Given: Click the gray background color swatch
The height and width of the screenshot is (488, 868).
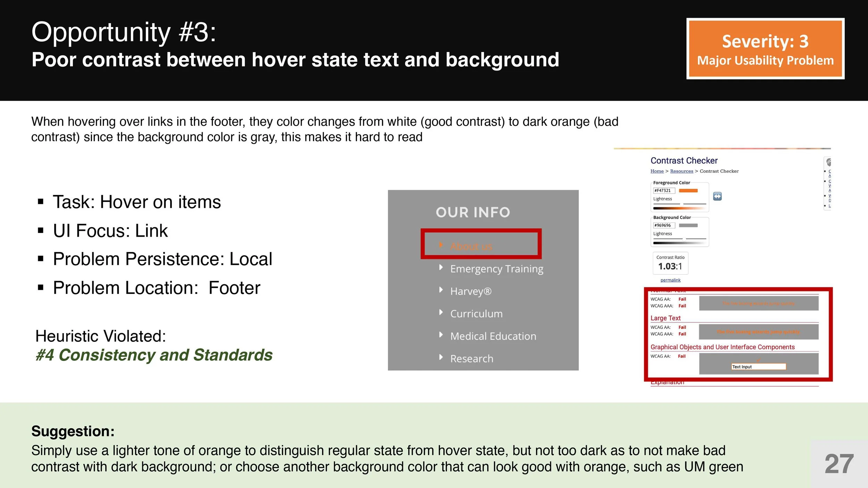Looking at the screenshot, I should [688, 225].
